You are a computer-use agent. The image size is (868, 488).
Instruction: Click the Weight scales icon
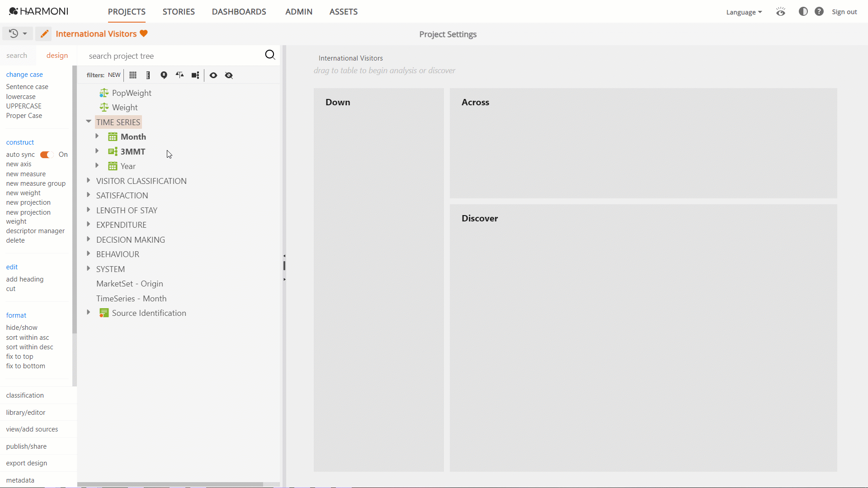[104, 107]
